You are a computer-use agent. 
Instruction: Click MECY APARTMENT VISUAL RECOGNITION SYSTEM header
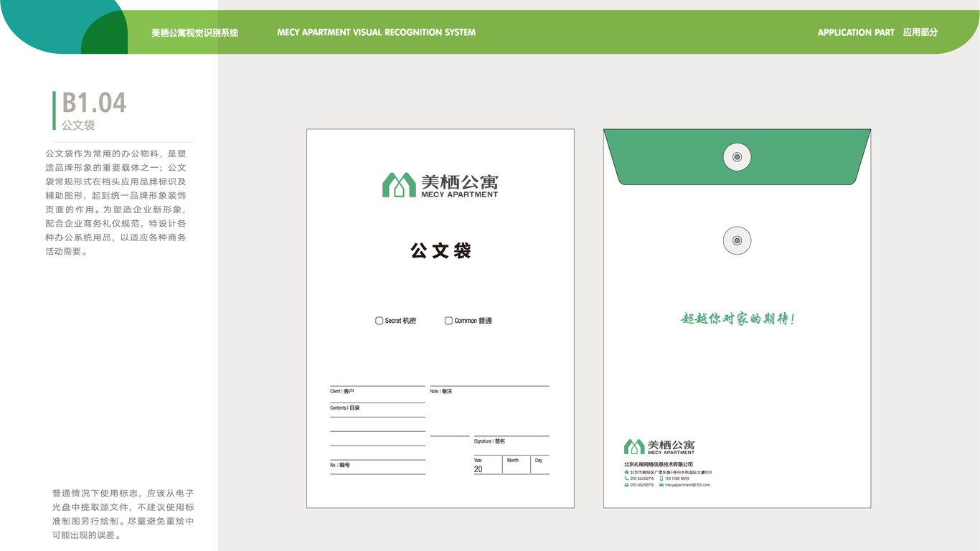(376, 32)
